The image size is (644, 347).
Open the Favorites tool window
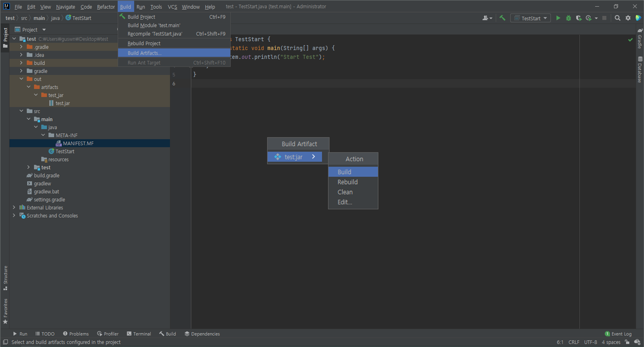pyautogui.click(x=5, y=311)
